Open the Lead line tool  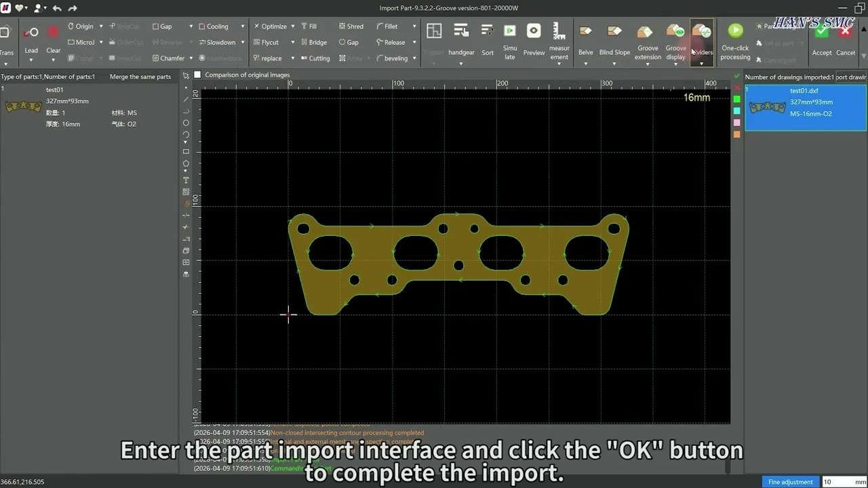pos(31,38)
